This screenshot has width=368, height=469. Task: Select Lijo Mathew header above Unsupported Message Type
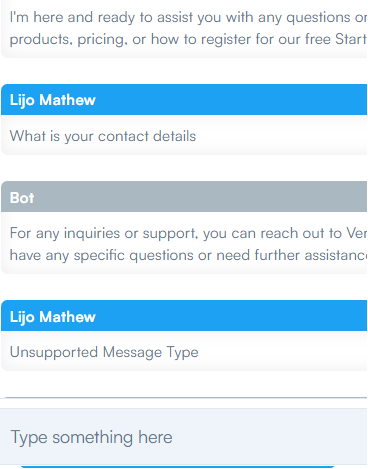click(184, 316)
